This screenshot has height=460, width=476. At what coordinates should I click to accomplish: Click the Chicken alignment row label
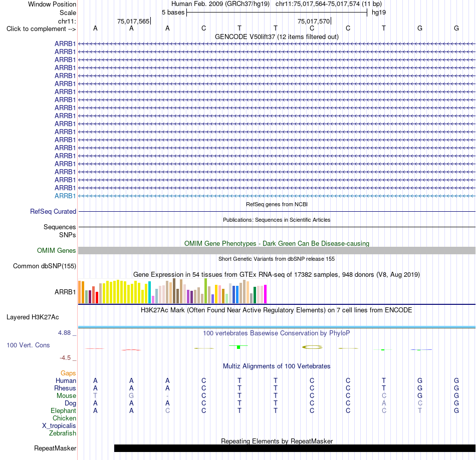[64, 418]
